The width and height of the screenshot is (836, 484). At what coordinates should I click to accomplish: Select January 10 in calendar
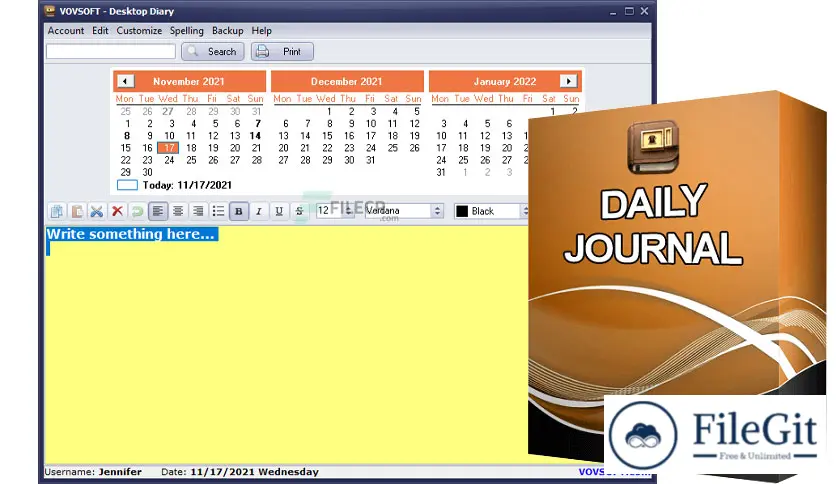441,135
